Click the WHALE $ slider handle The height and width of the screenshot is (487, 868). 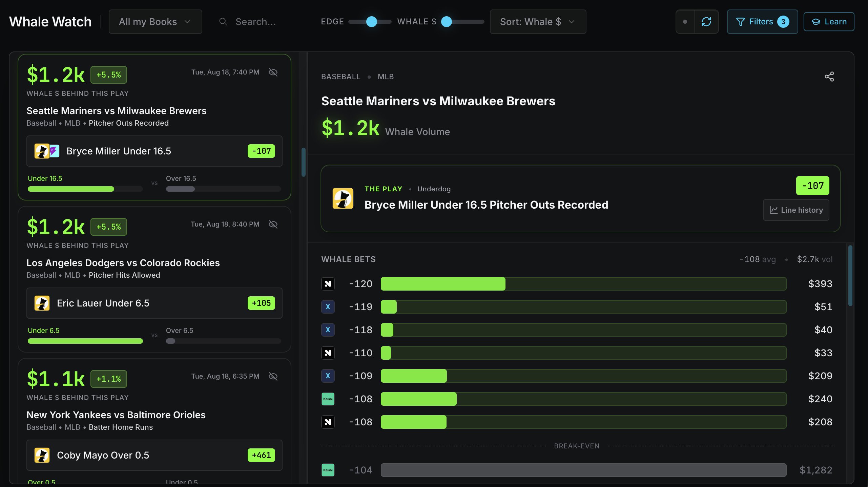[x=447, y=22]
